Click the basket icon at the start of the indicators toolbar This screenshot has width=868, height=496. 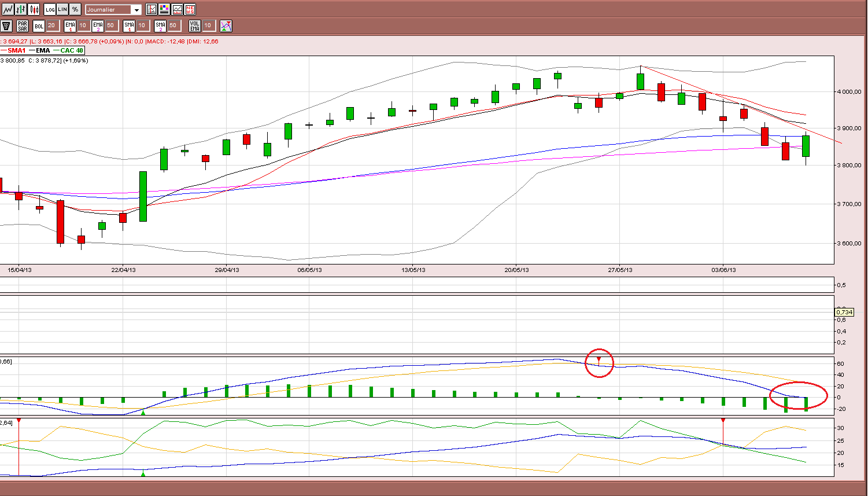6,25
